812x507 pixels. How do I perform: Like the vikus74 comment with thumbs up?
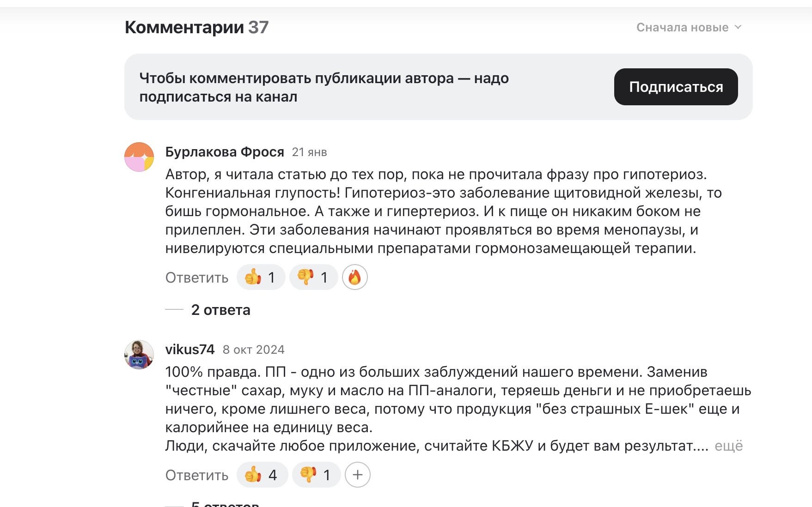click(262, 475)
